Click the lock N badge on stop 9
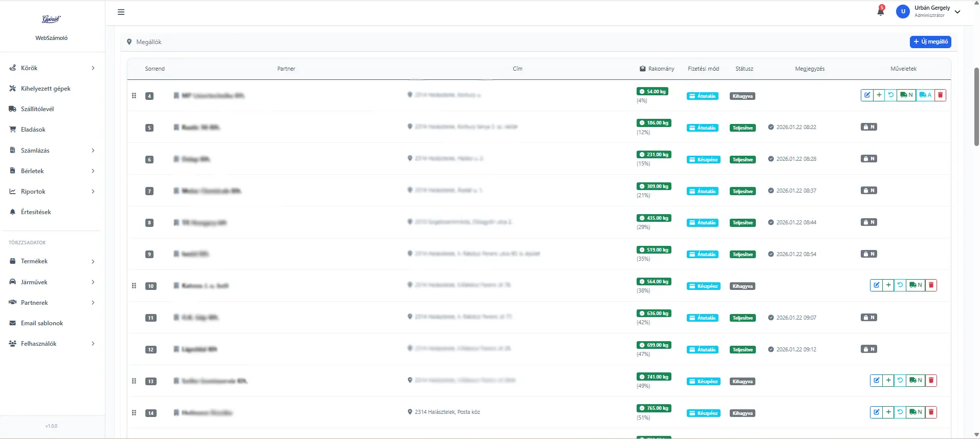The image size is (980, 439). (x=868, y=254)
